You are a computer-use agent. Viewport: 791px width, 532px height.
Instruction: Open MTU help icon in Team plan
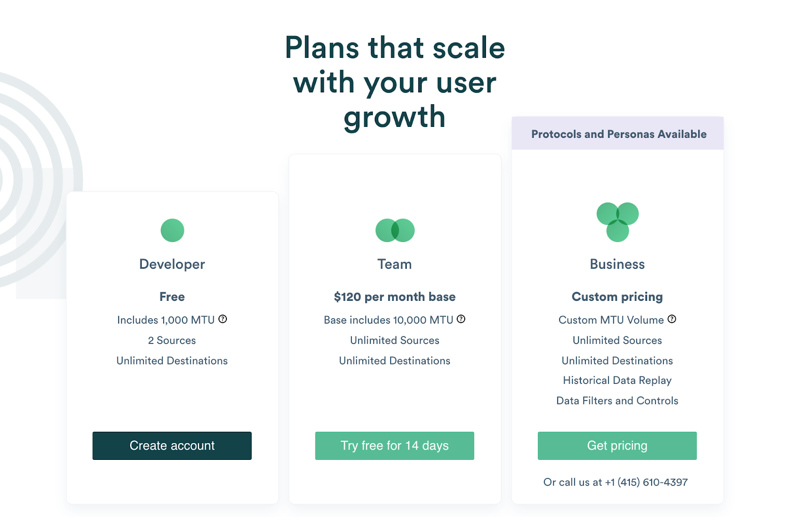[461, 319]
